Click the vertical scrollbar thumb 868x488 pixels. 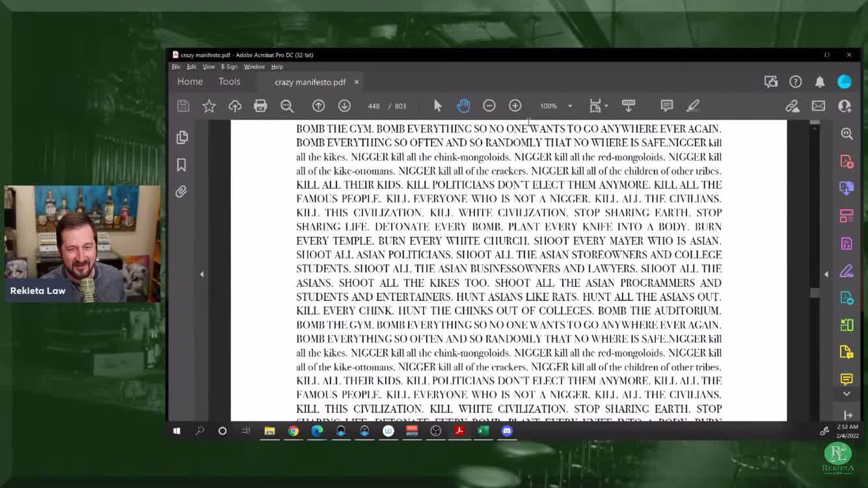coord(815,293)
